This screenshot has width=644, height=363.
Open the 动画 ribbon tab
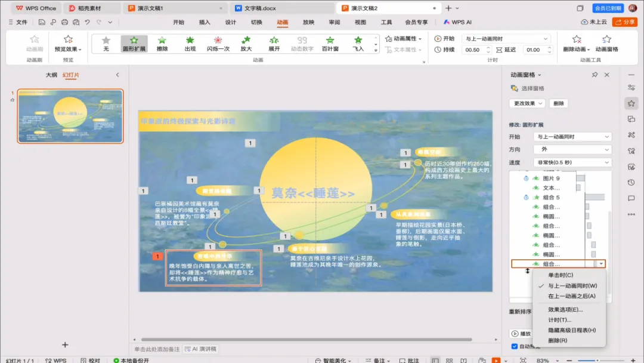282,22
